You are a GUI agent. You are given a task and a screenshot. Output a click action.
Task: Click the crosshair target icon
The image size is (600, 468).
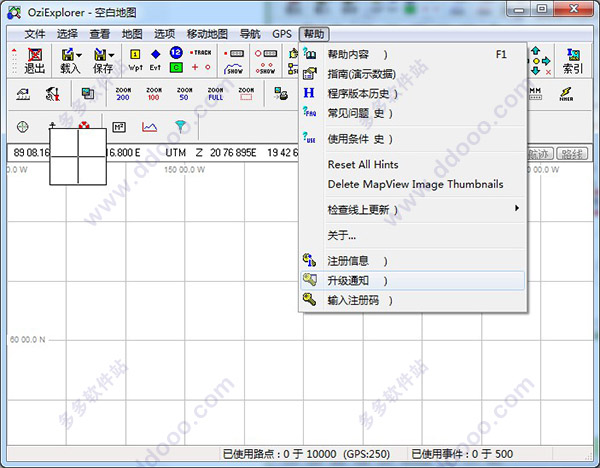[23, 127]
